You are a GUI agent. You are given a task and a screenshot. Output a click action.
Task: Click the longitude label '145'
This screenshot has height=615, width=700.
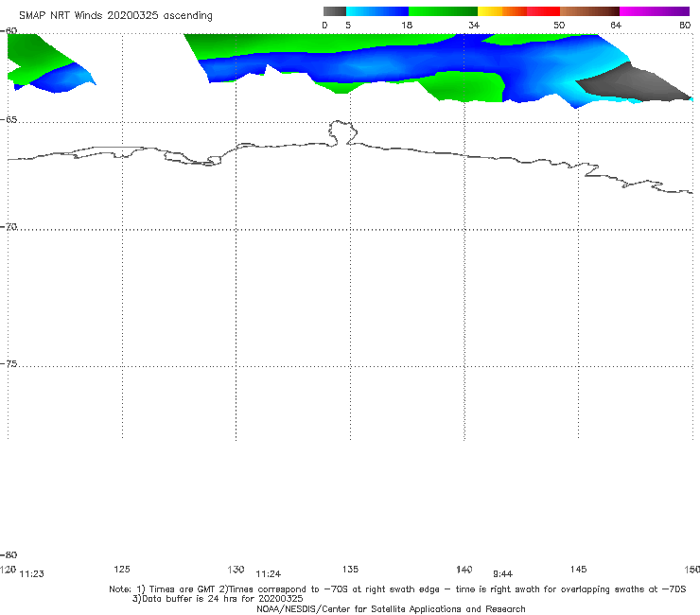pos(579,569)
